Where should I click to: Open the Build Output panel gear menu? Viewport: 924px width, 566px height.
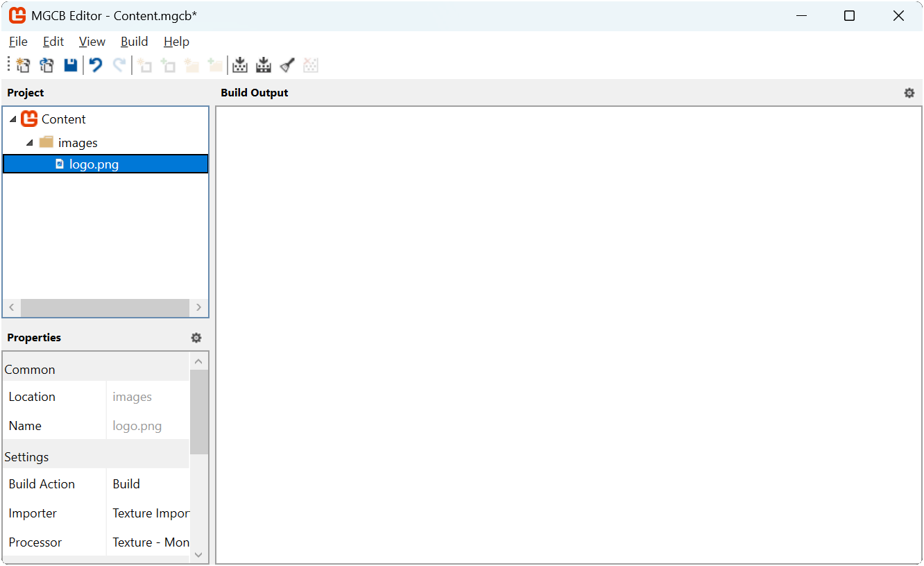909,92
